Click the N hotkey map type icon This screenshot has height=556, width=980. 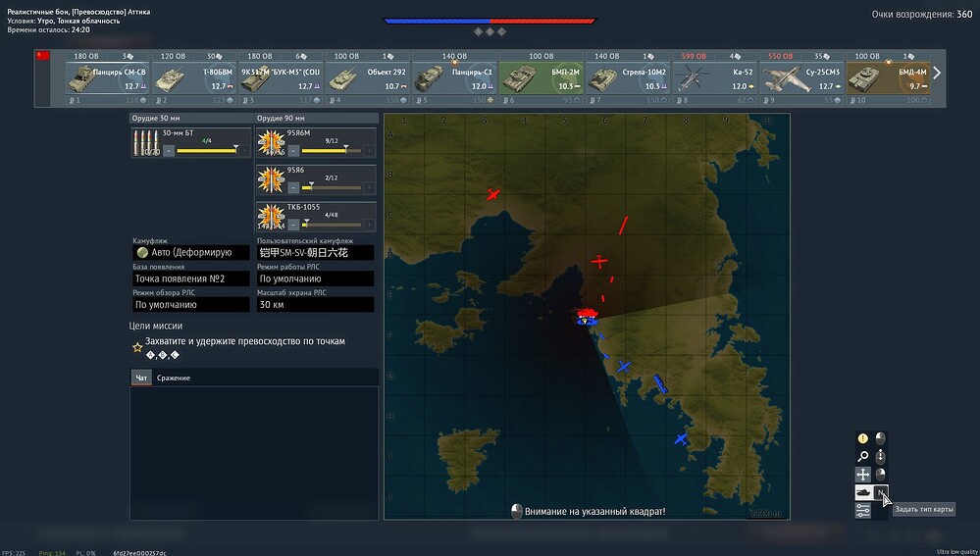(881, 493)
